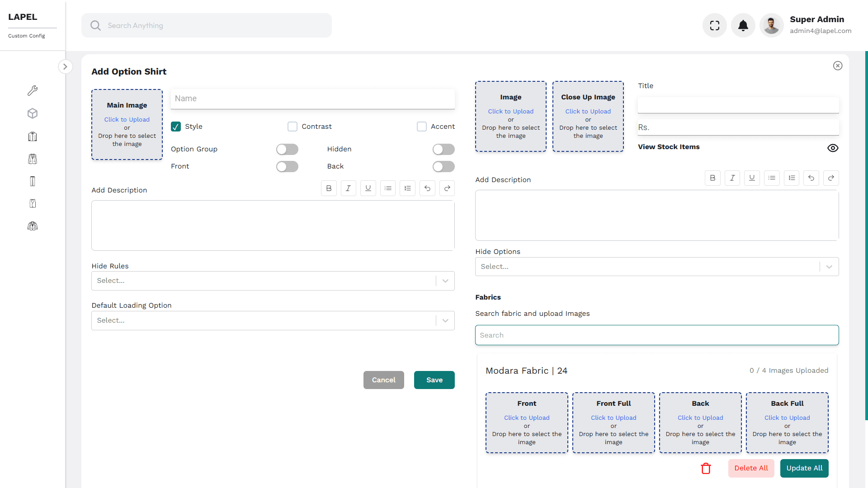The width and height of the screenshot is (868, 488).
Task: Open the trousers icon in sidebar
Action: click(33, 181)
